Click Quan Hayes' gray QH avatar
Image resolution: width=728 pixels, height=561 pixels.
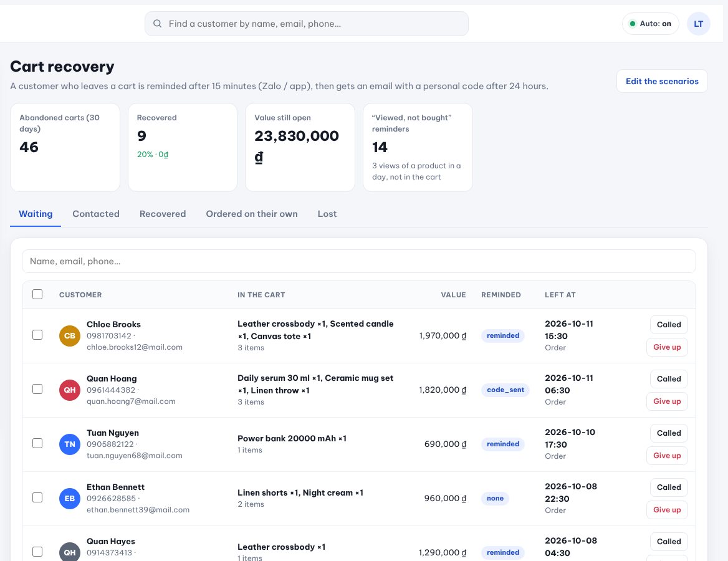(x=70, y=552)
